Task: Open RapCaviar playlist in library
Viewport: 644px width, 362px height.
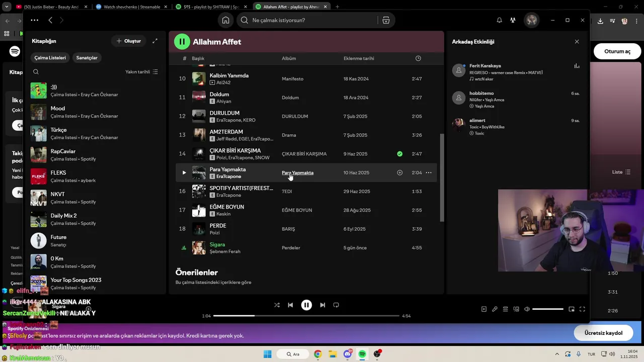Action: [x=95, y=155]
